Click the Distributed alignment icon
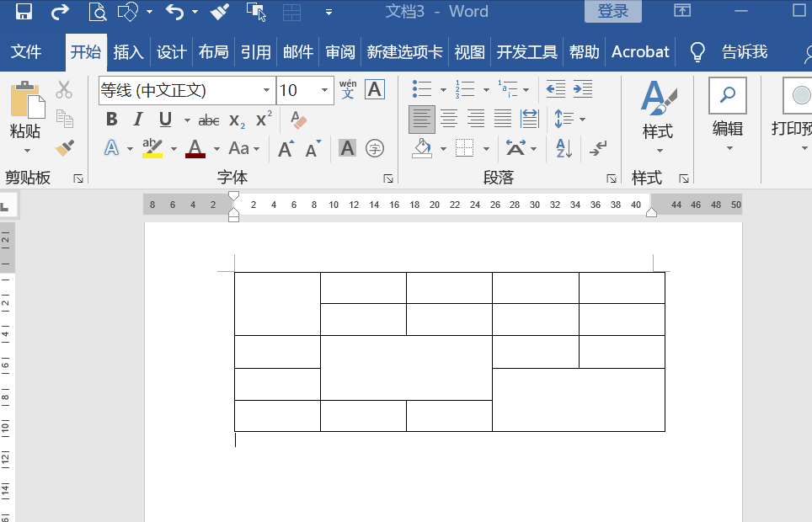The width and height of the screenshot is (812, 522). click(530, 119)
